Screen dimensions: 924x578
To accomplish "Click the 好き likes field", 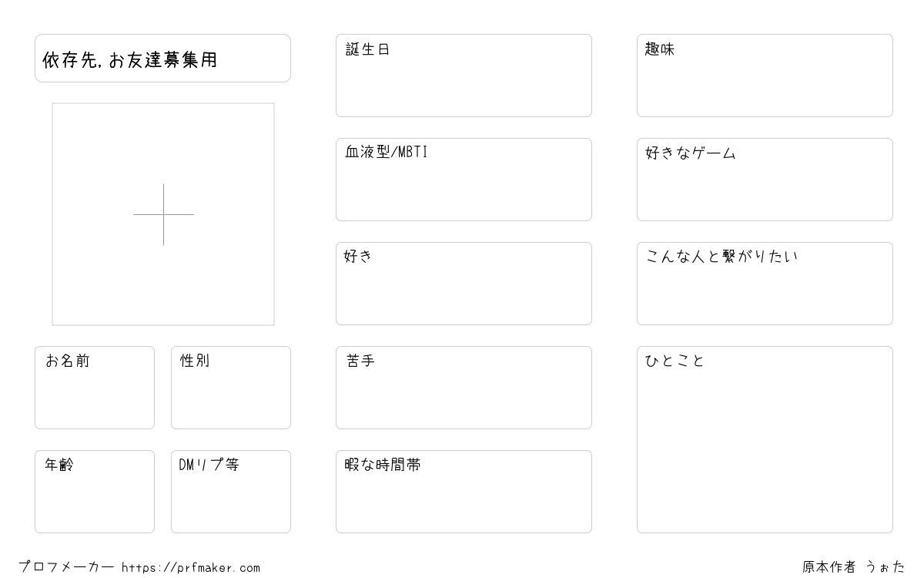I will point(464,284).
